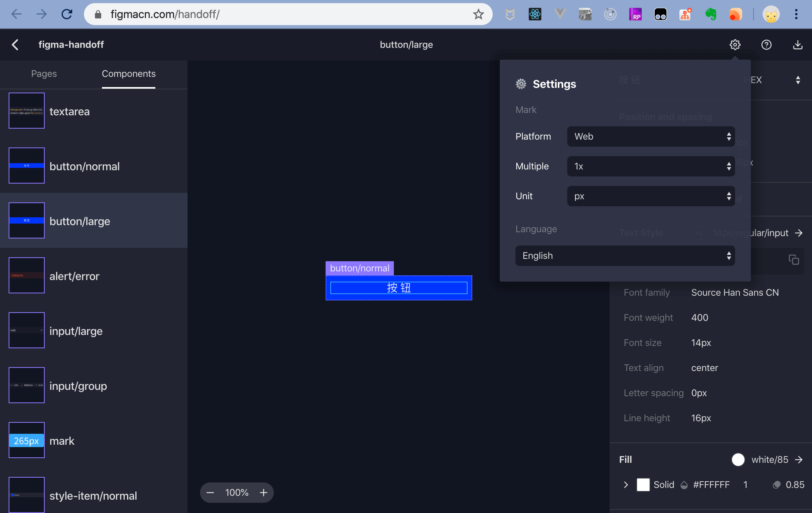The image size is (812, 513).
Task: Zoom in with the plus icon
Action: click(264, 493)
